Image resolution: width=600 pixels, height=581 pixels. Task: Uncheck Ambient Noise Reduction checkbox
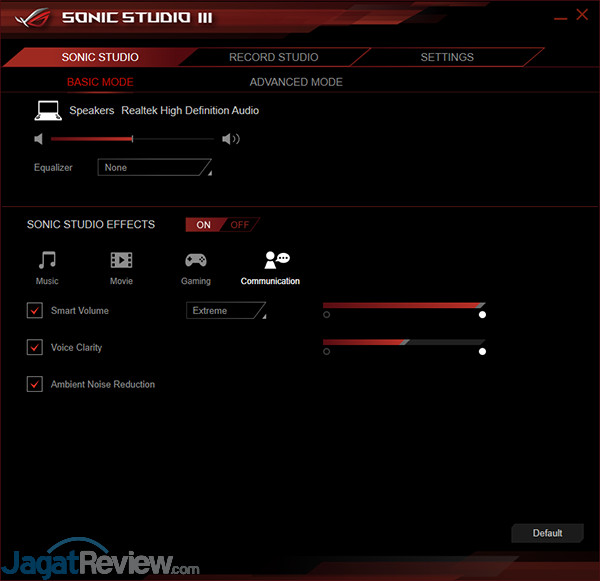tap(35, 384)
